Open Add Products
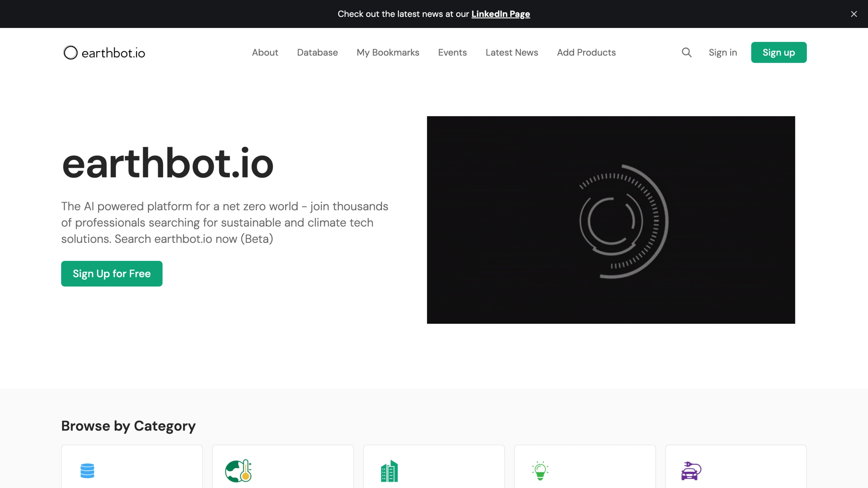Viewport: 868px width, 488px height. 586,52
